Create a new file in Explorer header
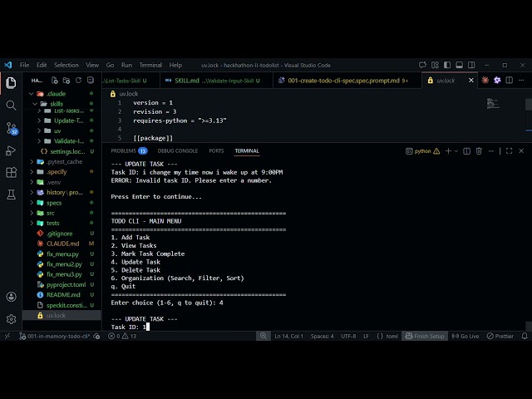 [54, 81]
